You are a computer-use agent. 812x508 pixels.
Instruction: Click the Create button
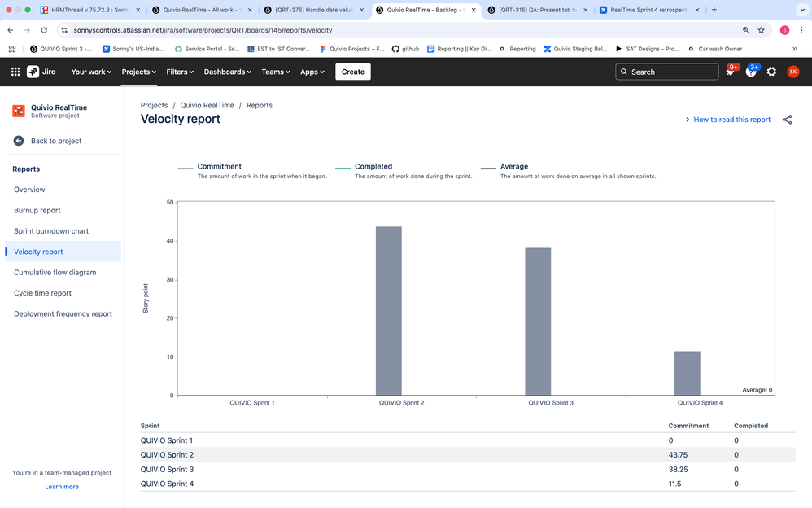tap(352, 72)
